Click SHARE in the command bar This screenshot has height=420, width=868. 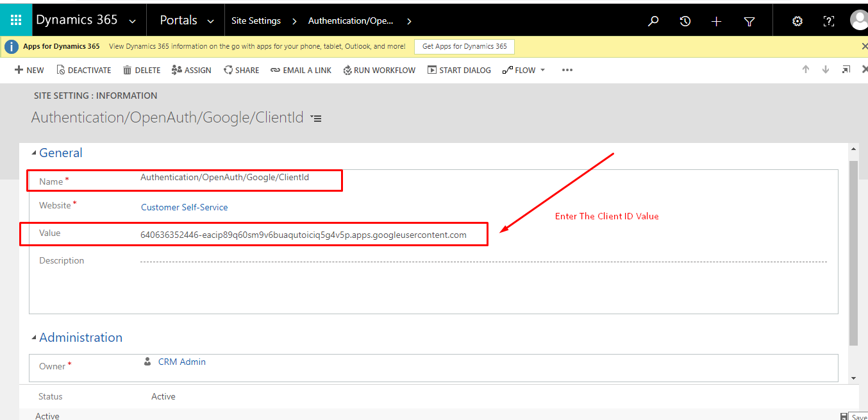[x=242, y=70]
